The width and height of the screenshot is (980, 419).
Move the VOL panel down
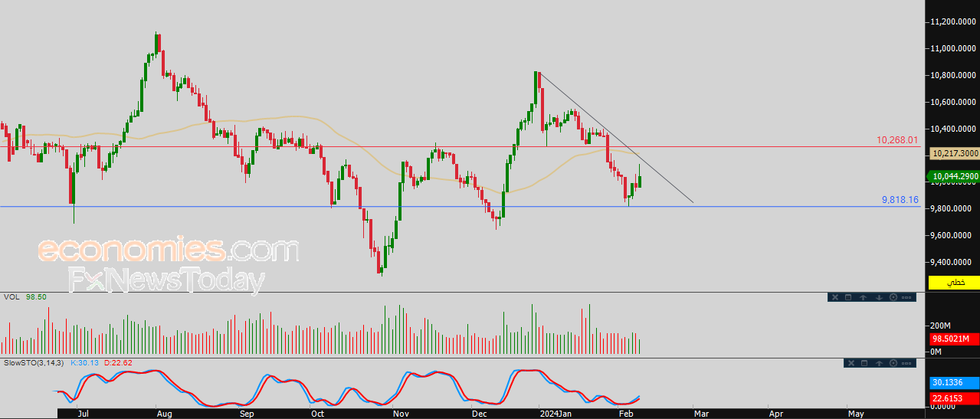(x=879, y=297)
